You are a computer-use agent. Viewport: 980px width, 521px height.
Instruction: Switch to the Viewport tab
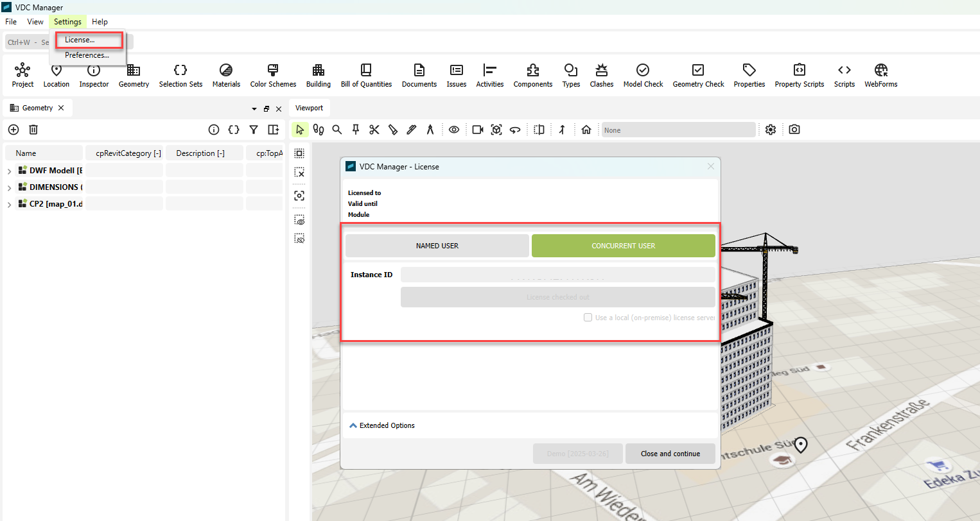pos(309,108)
